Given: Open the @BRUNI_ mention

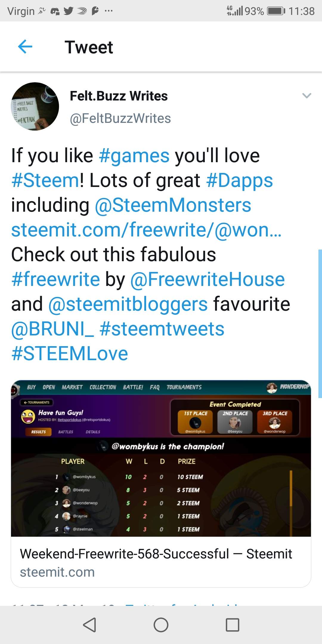Looking at the screenshot, I should 52,329.
